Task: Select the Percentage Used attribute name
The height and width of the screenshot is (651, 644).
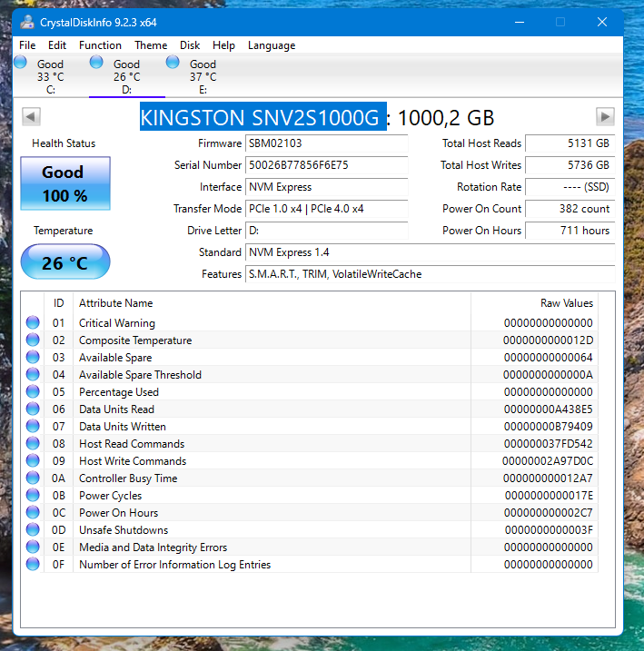Action: (x=119, y=392)
